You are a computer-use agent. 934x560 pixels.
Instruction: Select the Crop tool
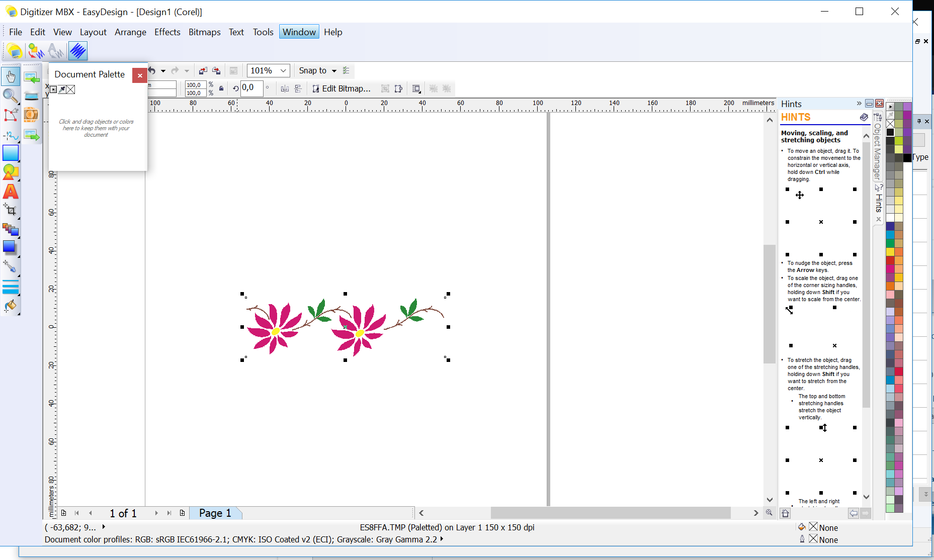[10, 210]
